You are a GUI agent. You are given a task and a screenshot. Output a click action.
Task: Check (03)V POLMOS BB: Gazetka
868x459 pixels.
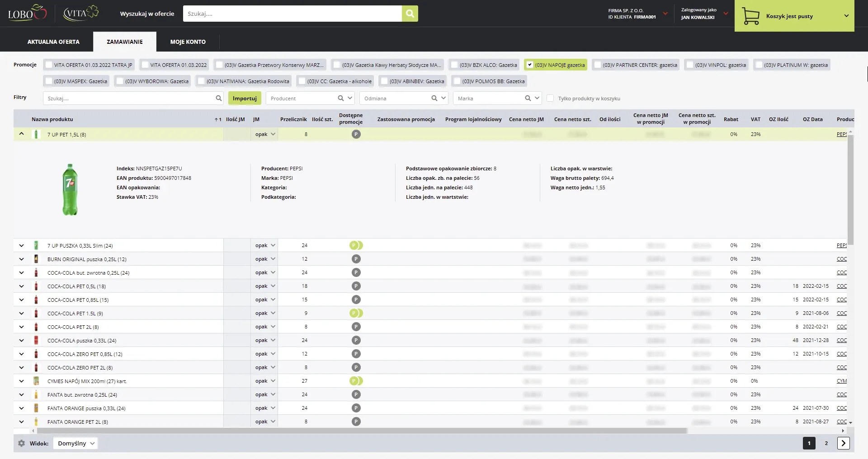click(x=457, y=81)
